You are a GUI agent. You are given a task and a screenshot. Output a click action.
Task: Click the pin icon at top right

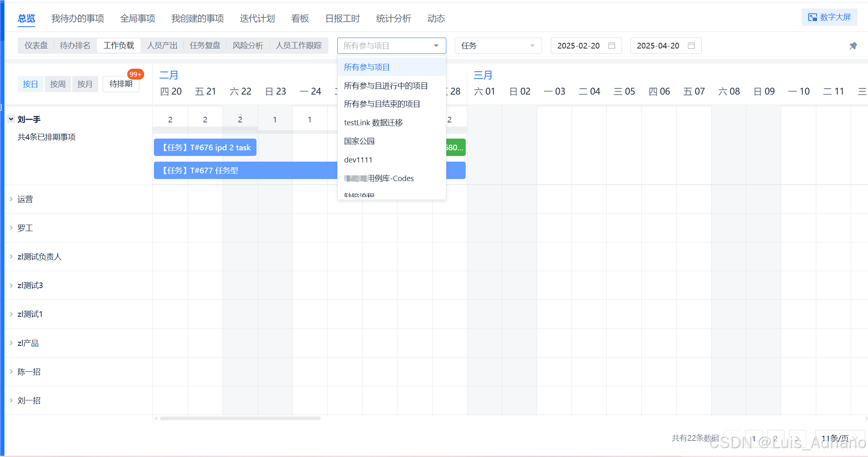[853, 46]
